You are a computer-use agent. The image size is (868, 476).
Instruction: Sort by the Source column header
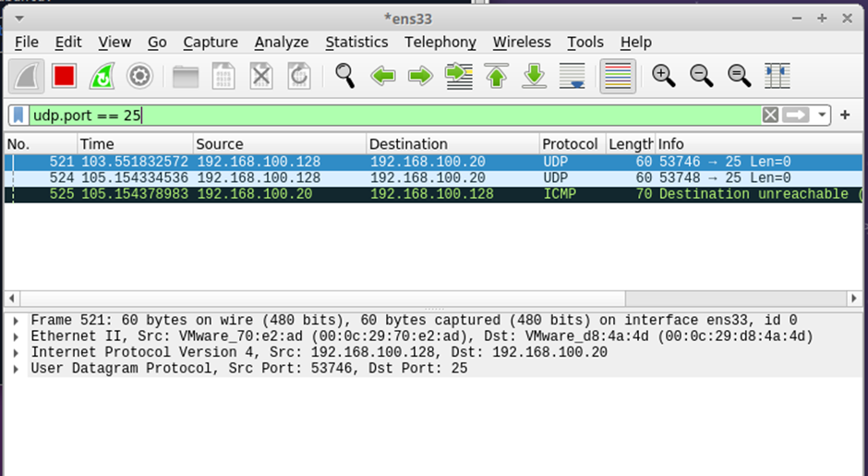tap(280, 144)
